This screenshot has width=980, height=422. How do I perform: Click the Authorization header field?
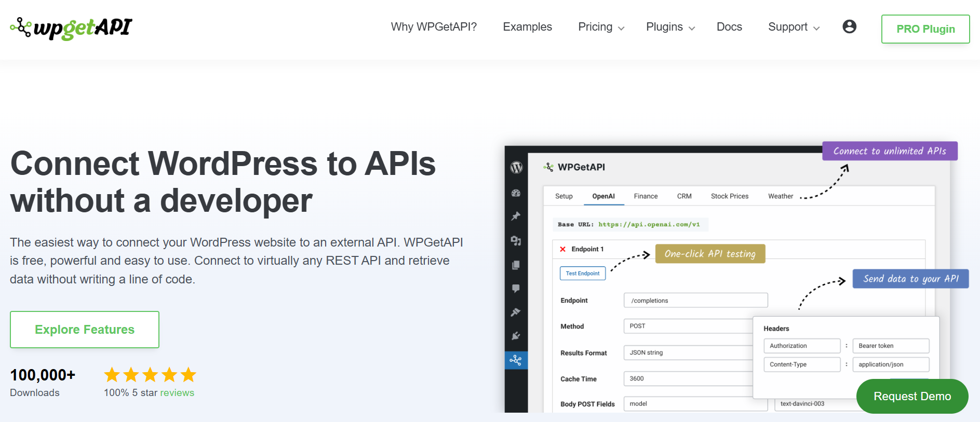pos(802,346)
